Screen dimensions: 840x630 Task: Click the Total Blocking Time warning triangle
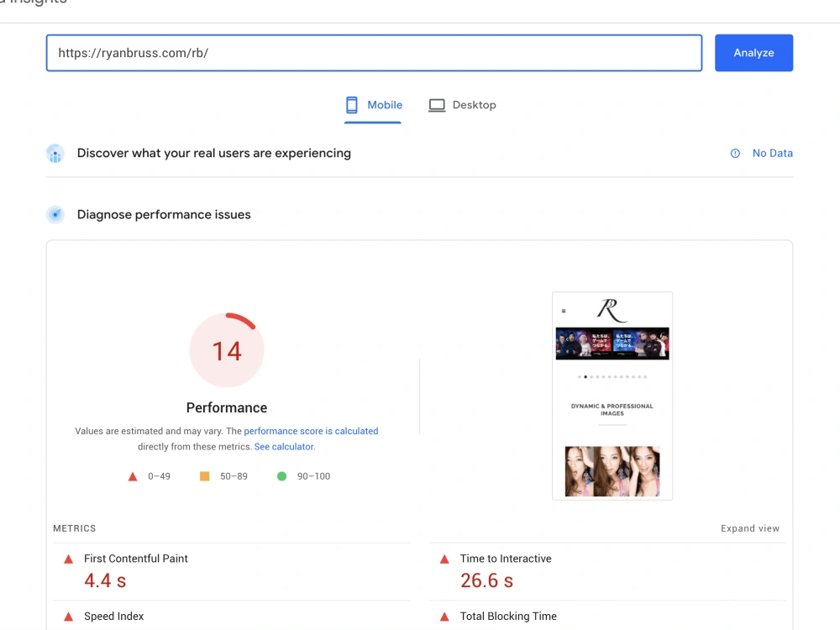coord(444,617)
